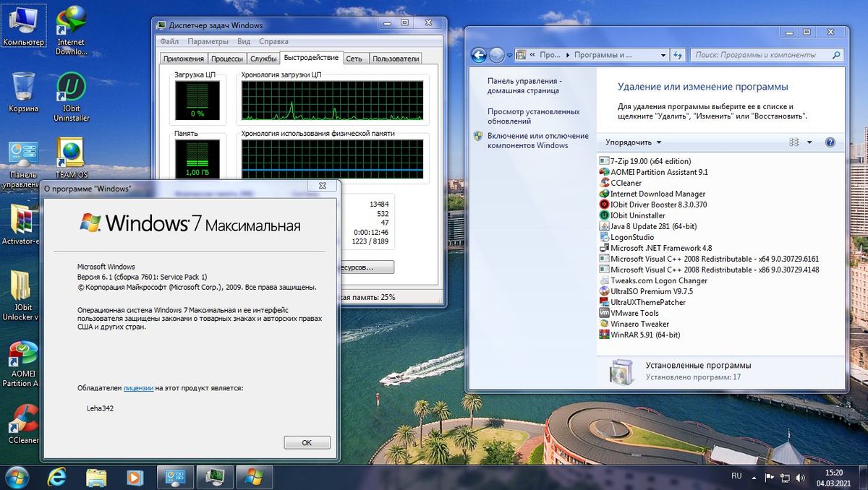
Task: Open the Файл menu in Task Manager
Action: coord(169,41)
